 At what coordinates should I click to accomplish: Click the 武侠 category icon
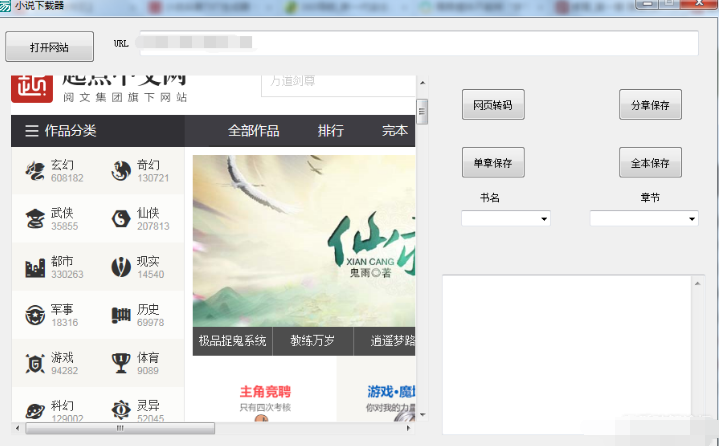click(x=35, y=219)
